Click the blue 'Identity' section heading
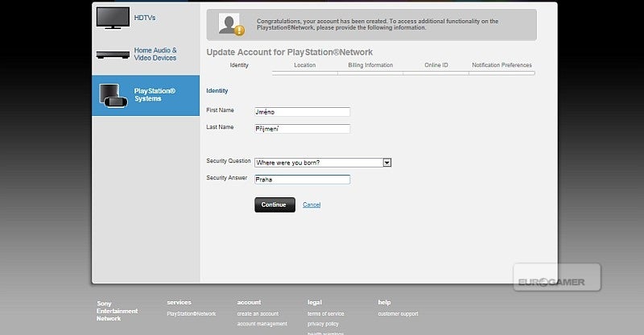Screen dimensions: 644x335 tap(217, 90)
